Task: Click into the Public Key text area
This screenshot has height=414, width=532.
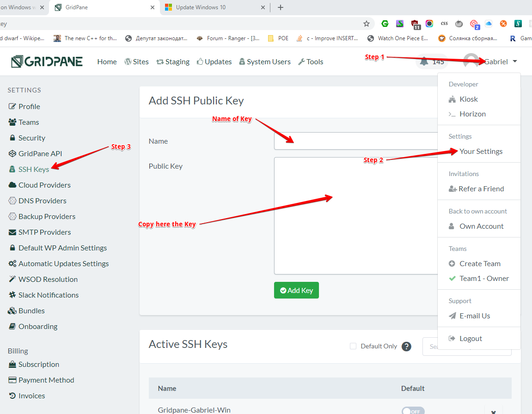Action: click(x=356, y=216)
